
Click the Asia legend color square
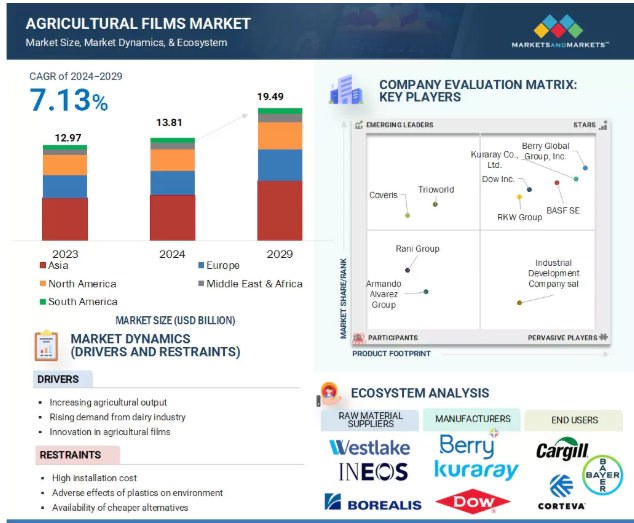click(x=43, y=265)
